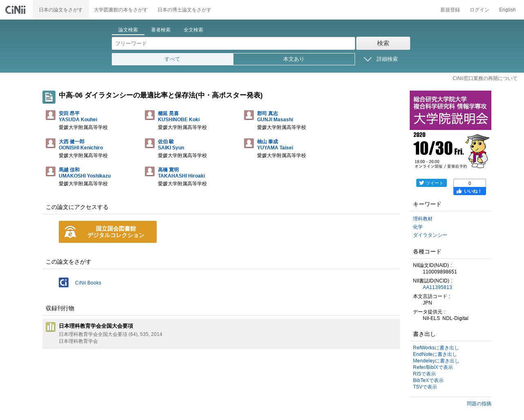Click Mendeleyに書き出し export link
The height and width of the screenshot is (420, 524).
[436, 361]
